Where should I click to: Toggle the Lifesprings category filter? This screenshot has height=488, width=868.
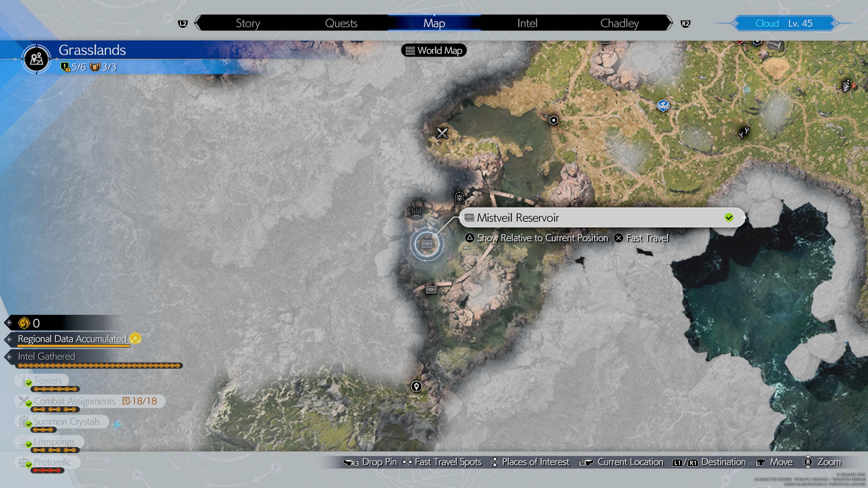(49, 442)
